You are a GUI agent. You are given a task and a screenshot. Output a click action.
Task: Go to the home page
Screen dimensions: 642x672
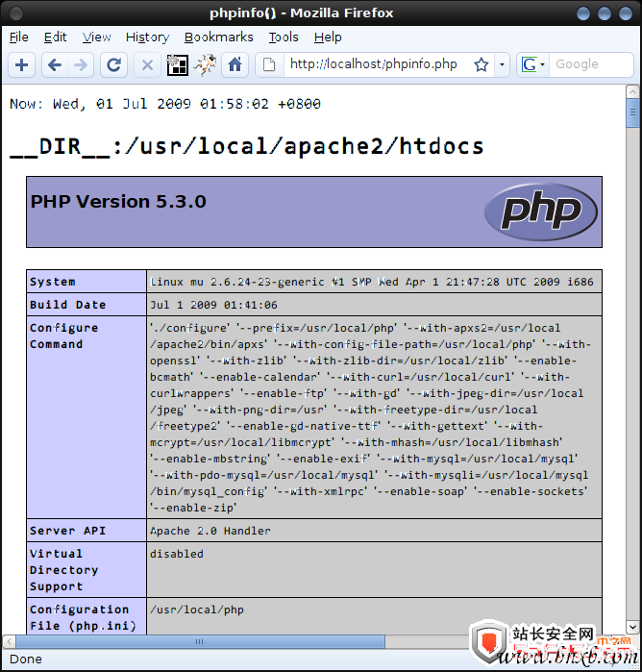click(x=235, y=65)
